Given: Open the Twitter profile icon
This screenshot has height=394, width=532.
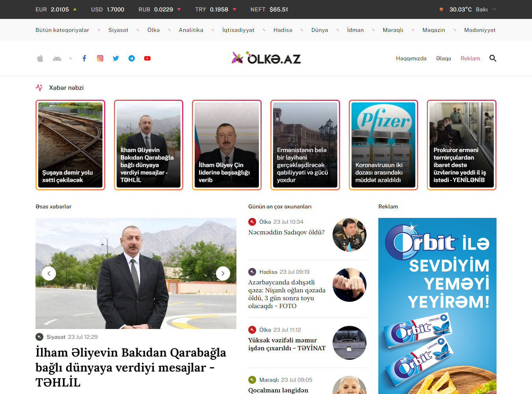Looking at the screenshot, I should (x=116, y=58).
